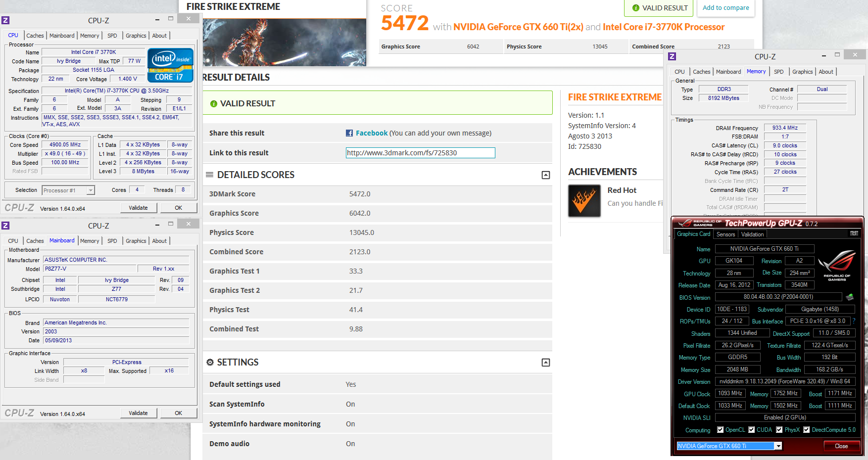Click the Physics Score '13045.0' row value
The image size is (868, 460).
click(x=362, y=232)
